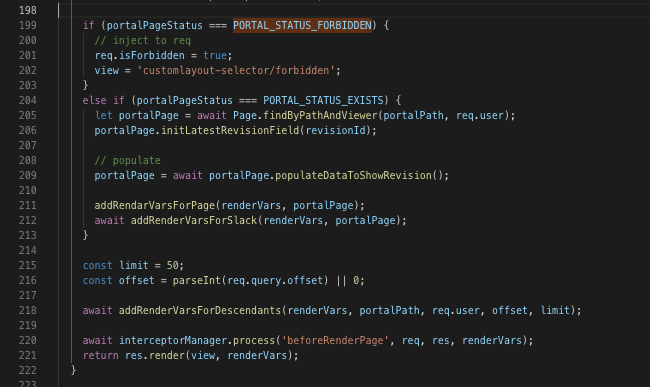Place cursor on the '// populate' comment

pos(127,160)
